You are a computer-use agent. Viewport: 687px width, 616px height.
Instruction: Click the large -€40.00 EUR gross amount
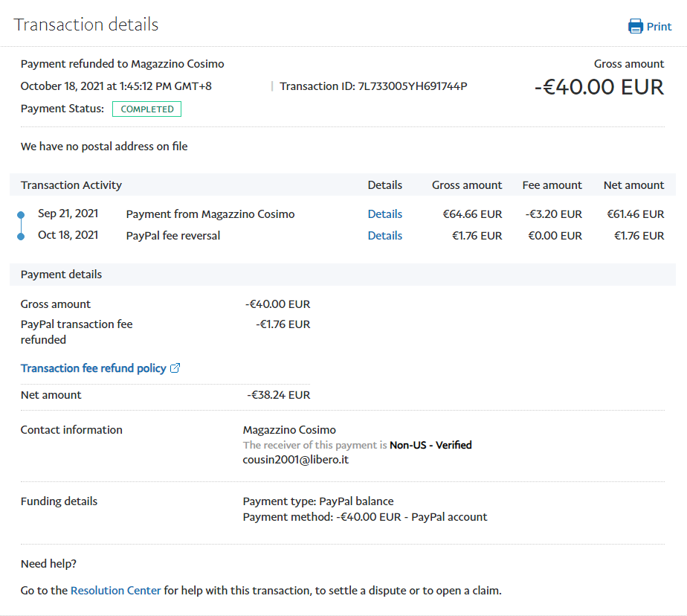(599, 87)
